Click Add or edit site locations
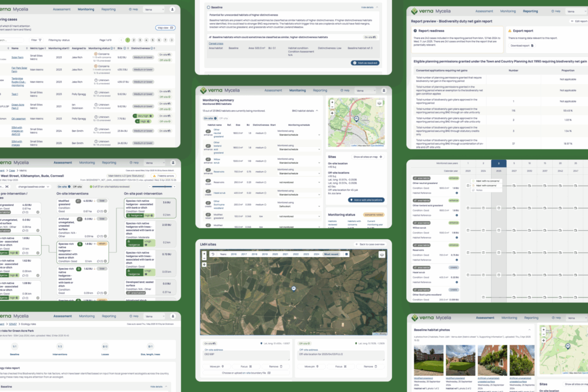Image resolution: width=588 pixels, height=392 pixels. tap(366, 200)
